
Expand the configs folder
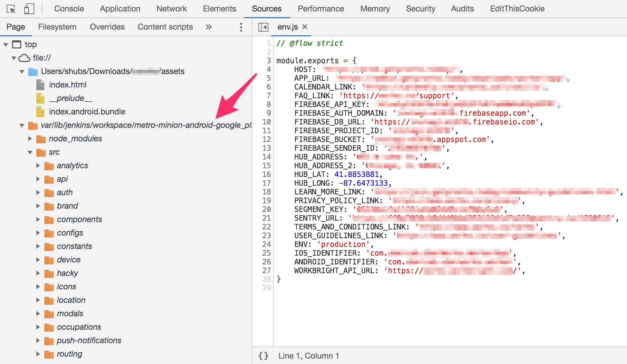tap(38, 233)
